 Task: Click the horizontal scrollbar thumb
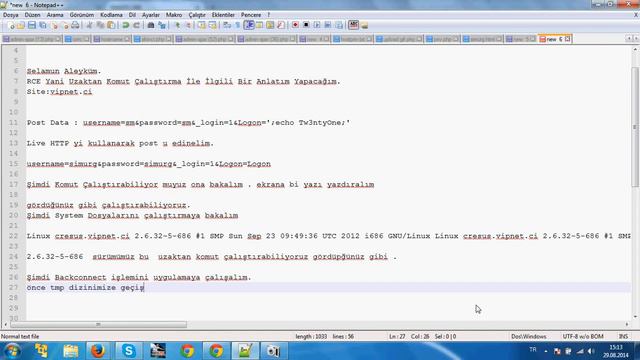pos(98,324)
